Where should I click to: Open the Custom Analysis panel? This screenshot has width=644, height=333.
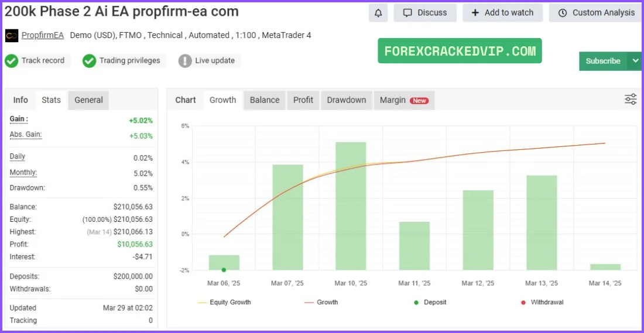pos(595,13)
